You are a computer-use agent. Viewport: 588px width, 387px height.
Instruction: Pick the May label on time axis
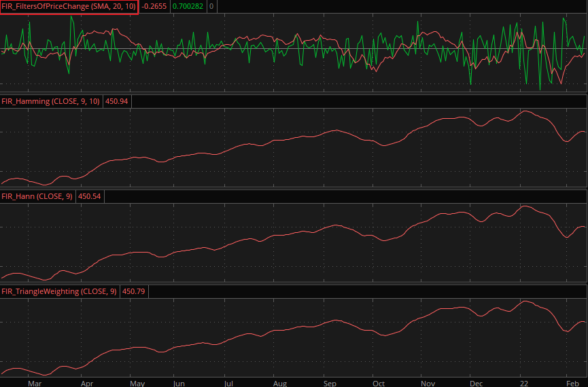pos(137,382)
